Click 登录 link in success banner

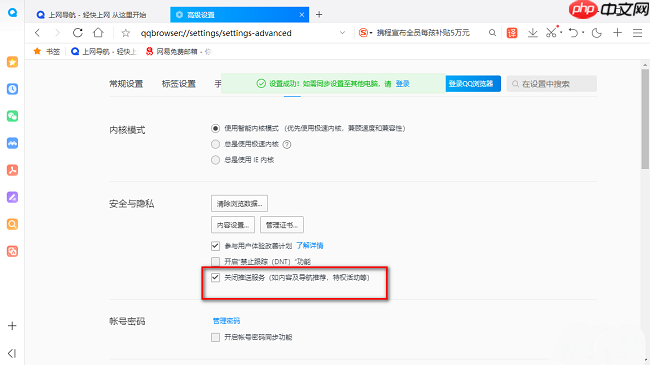coord(403,83)
